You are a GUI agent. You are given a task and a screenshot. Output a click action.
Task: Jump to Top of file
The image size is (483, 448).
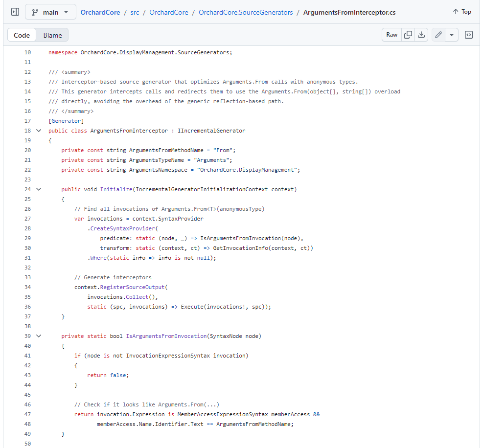tap(462, 12)
